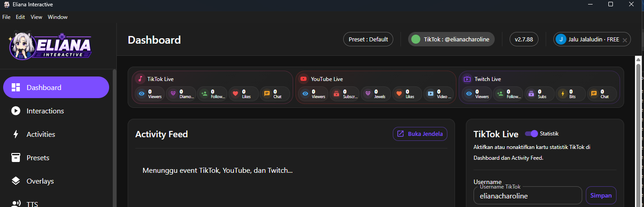Open the Edit menu

pyautogui.click(x=20, y=17)
